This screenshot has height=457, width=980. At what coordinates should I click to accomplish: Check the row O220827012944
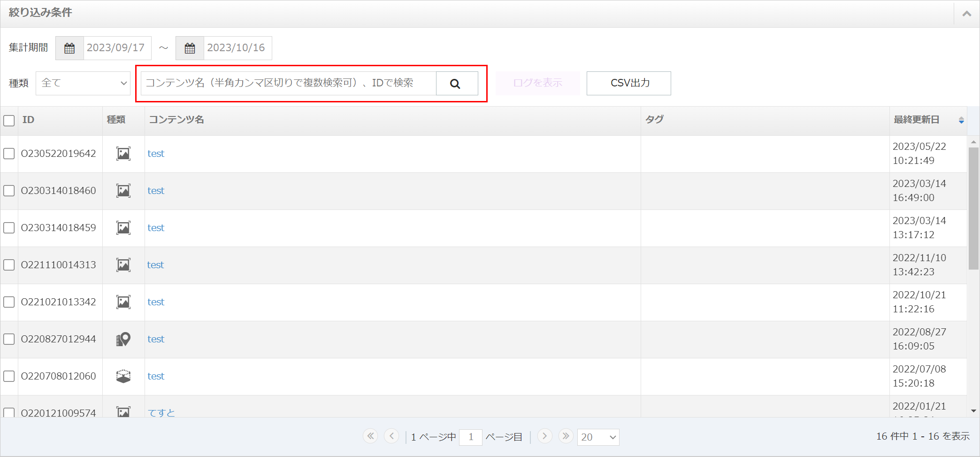pos(9,339)
